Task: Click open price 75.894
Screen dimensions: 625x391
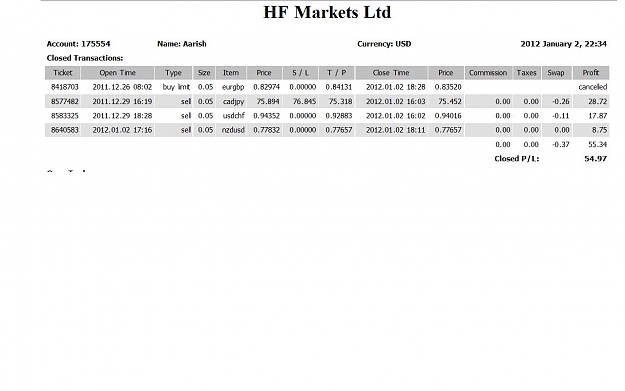Action: pyautogui.click(x=268, y=101)
